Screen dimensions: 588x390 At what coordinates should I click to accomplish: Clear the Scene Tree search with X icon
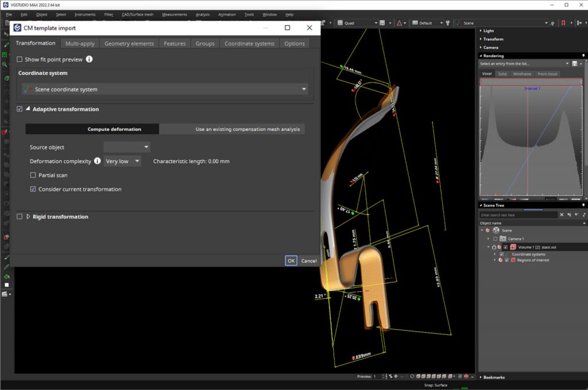[x=563, y=215]
